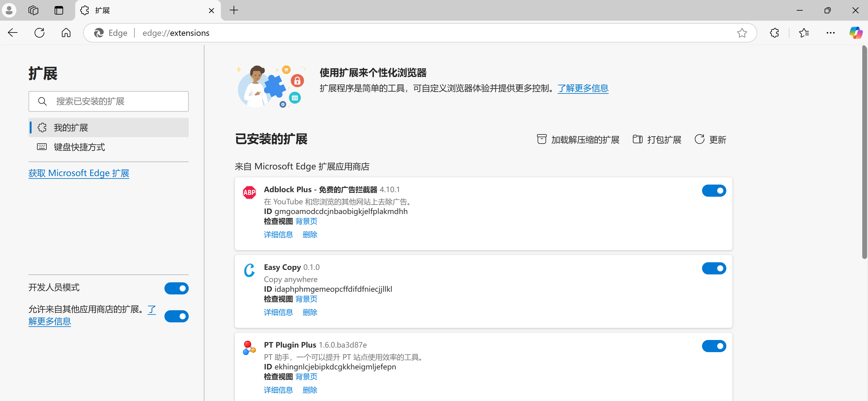Refresh the current page
Image resolution: width=868 pixels, height=401 pixels.
(39, 33)
